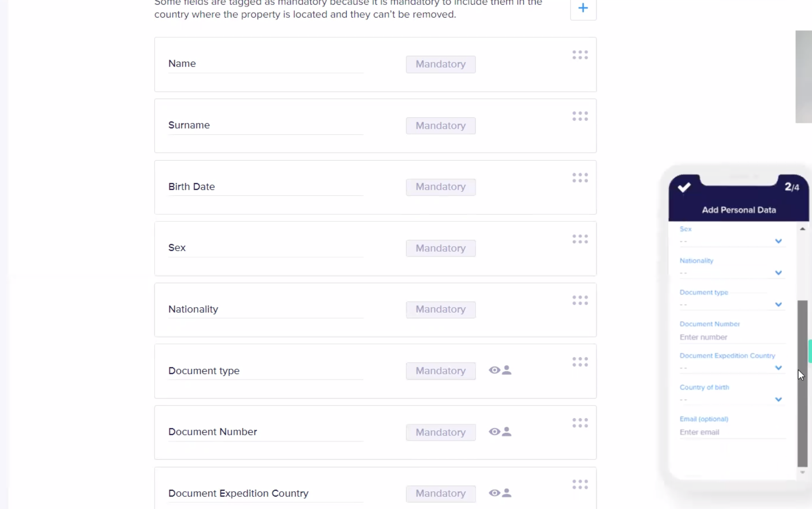This screenshot has width=812, height=509.
Task: Click the drag handle on Birth Date row
Action: (x=580, y=178)
